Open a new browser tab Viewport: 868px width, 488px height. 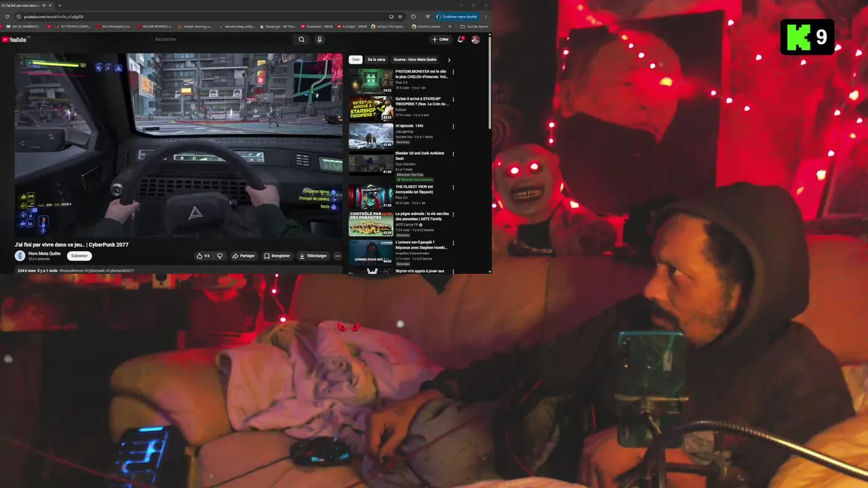click(59, 5)
